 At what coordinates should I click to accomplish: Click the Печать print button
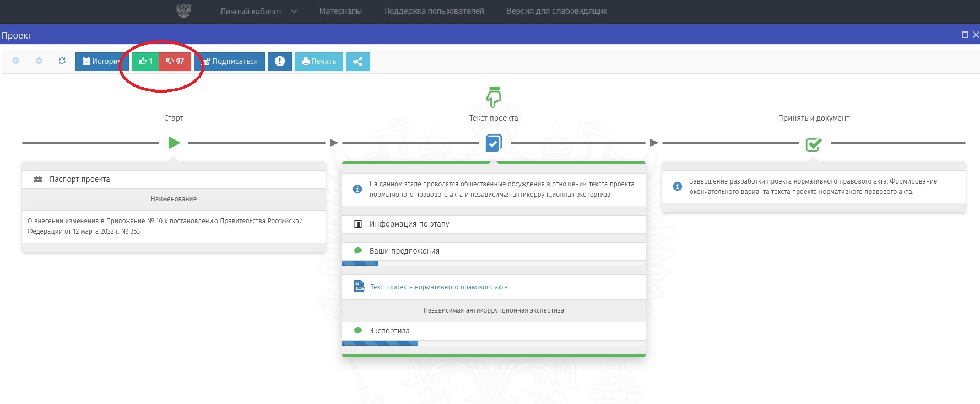[x=319, y=61]
